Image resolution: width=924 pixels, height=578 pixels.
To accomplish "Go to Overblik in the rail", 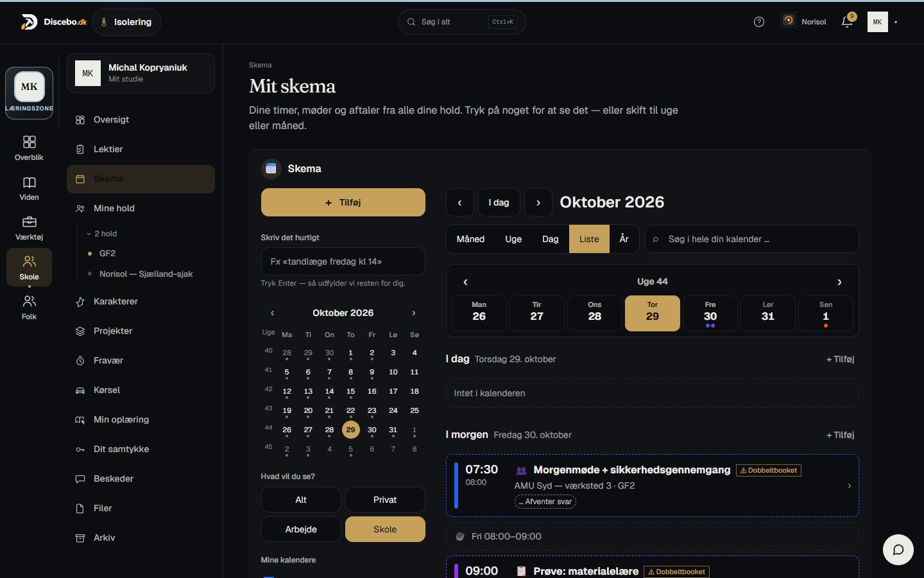I will click(30, 148).
